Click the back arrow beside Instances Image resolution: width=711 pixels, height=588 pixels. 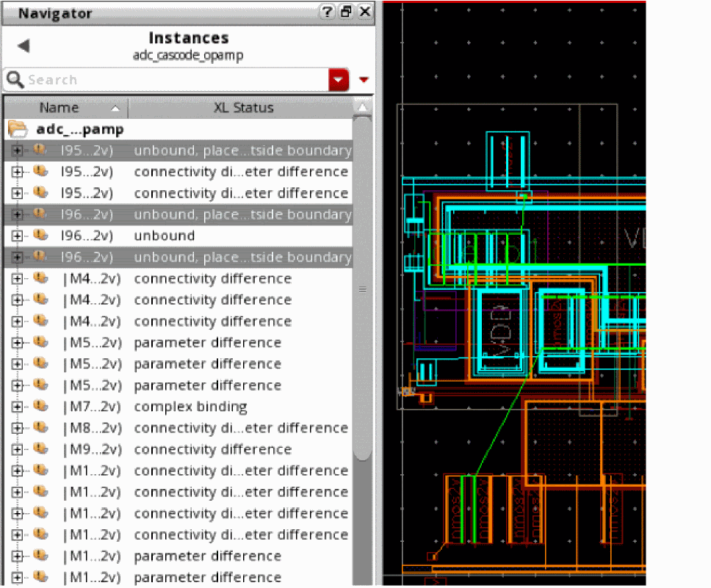pos(24,46)
